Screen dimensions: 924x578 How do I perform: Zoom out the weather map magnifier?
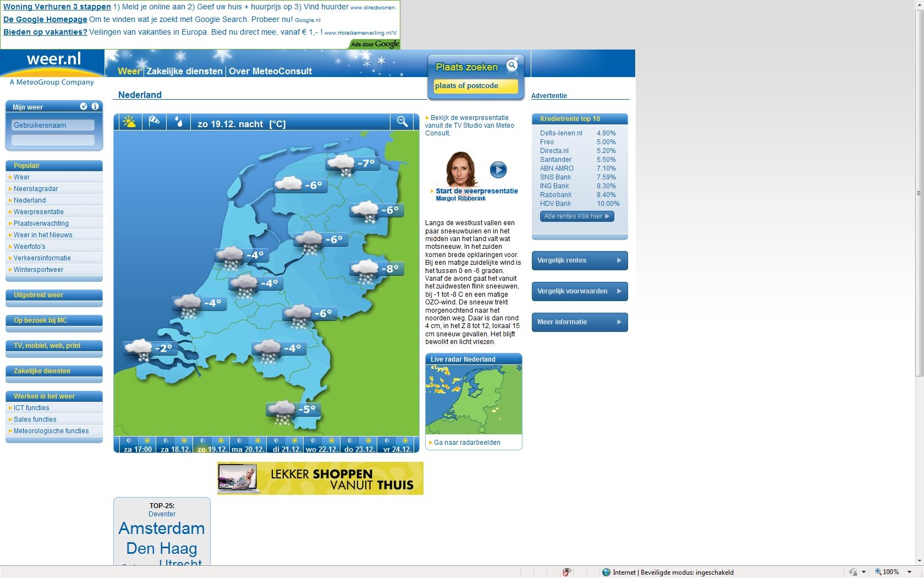[x=403, y=122]
